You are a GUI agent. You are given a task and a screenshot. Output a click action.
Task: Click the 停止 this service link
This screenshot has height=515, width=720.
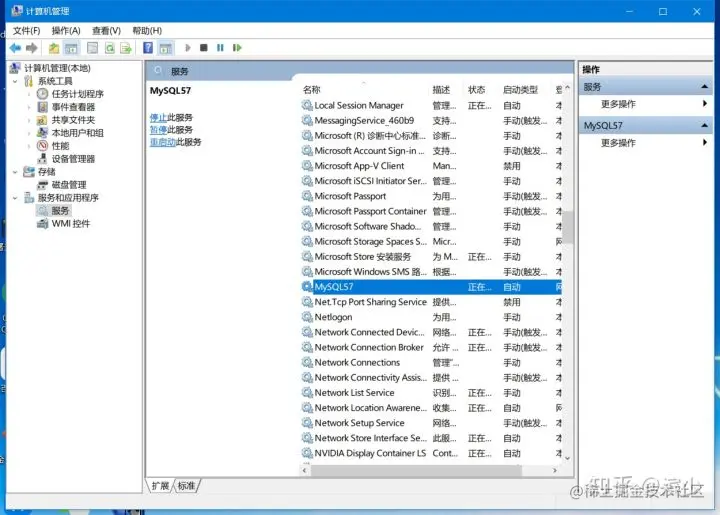click(158, 118)
